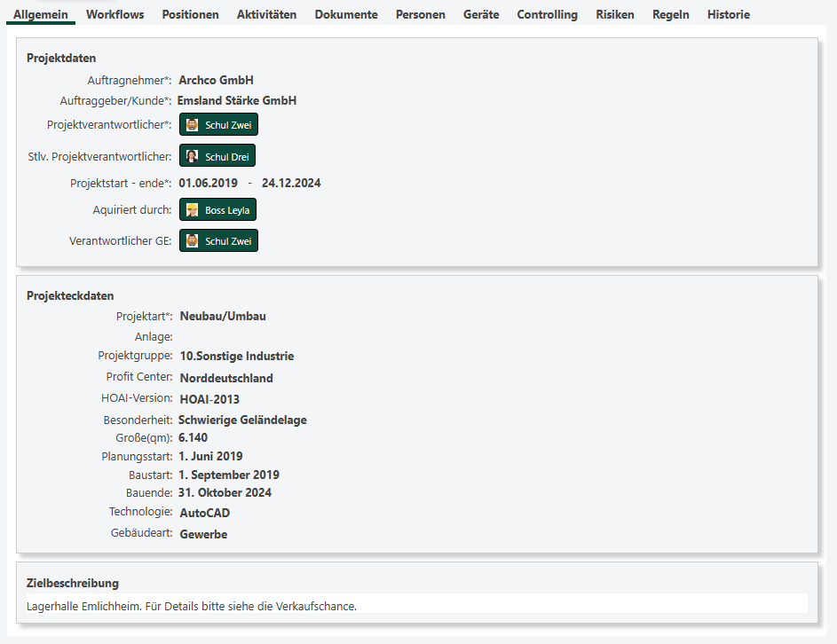Switch to the Positionen tab
837x644 pixels.
(x=190, y=15)
